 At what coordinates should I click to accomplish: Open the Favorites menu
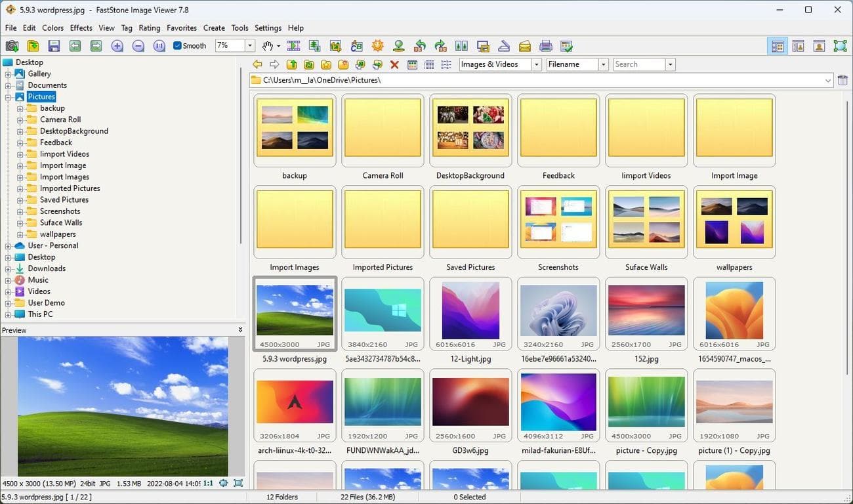click(x=182, y=28)
